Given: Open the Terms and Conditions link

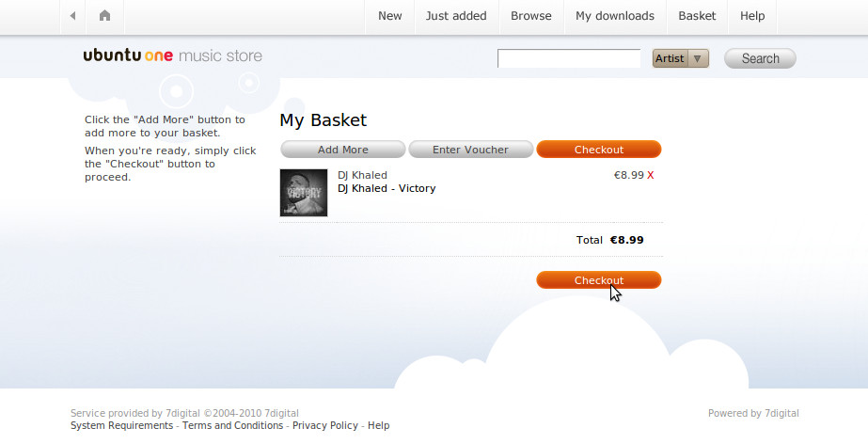Looking at the screenshot, I should pyautogui.click(x=232, y=426).
